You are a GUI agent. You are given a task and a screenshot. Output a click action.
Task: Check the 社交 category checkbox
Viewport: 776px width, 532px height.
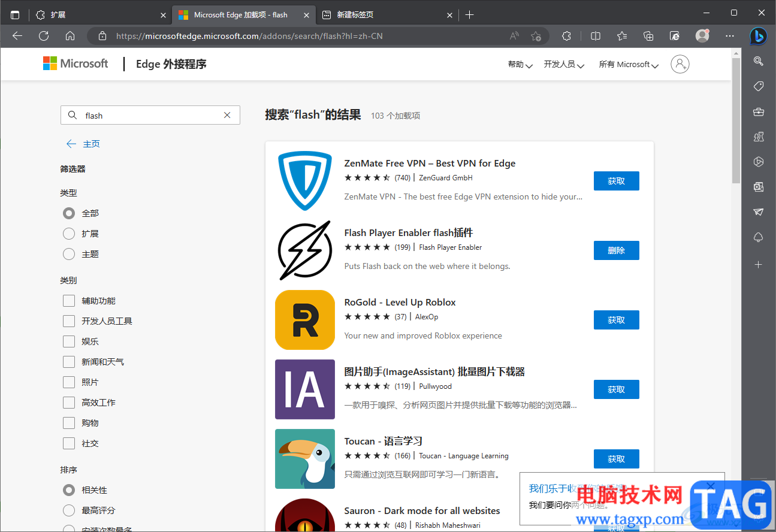point(69,443)
